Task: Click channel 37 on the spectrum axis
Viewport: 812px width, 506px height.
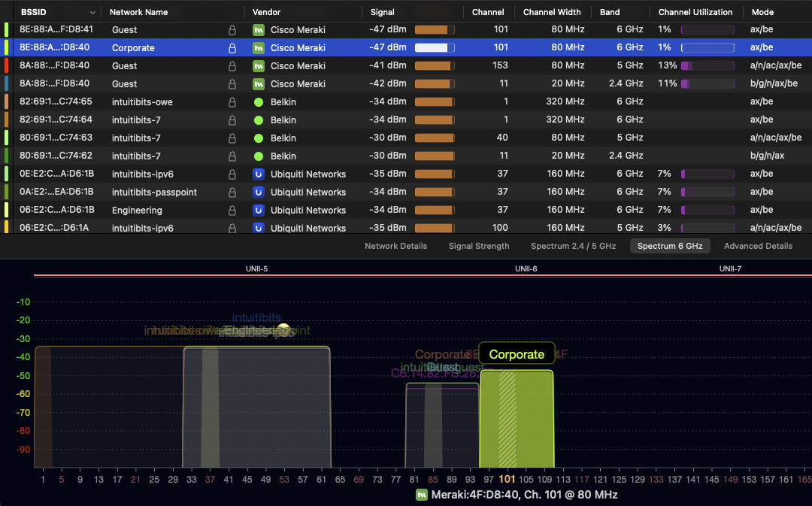Action: pos(210,480)
